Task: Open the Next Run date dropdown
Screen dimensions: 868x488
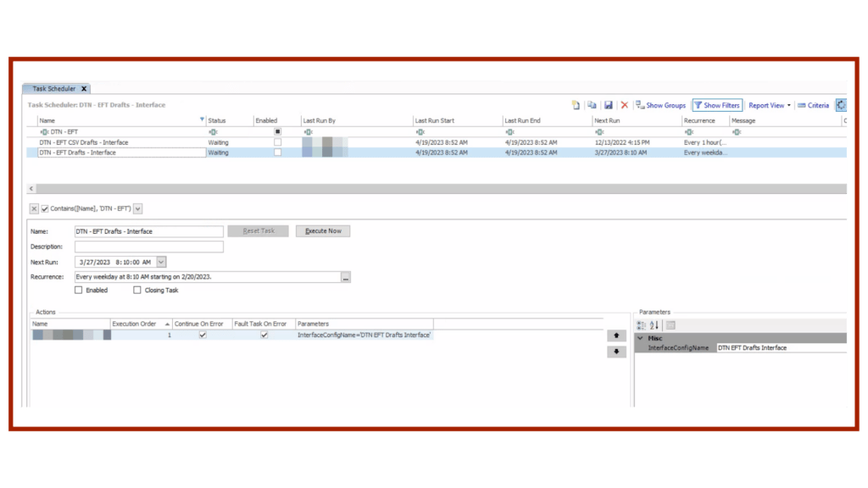Action: [162, 262]
